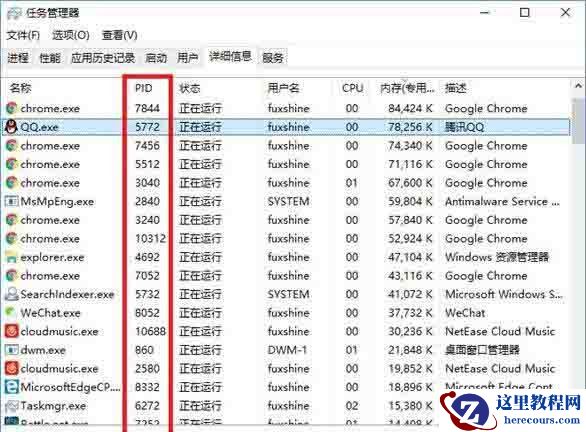
Task: Select the SearchIndexer.exe process name
Action: (x=67, y=294)
